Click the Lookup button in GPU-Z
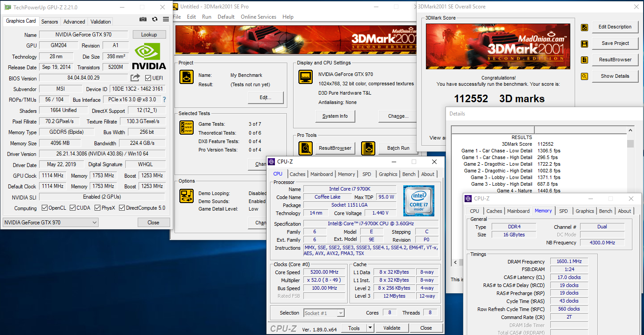Viewport: 644px width, 335px height. [x=149, y=35]
